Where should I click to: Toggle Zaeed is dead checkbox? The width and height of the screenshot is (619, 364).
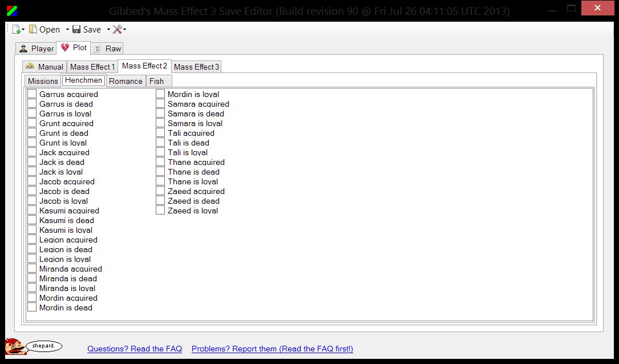click(160, 201)
